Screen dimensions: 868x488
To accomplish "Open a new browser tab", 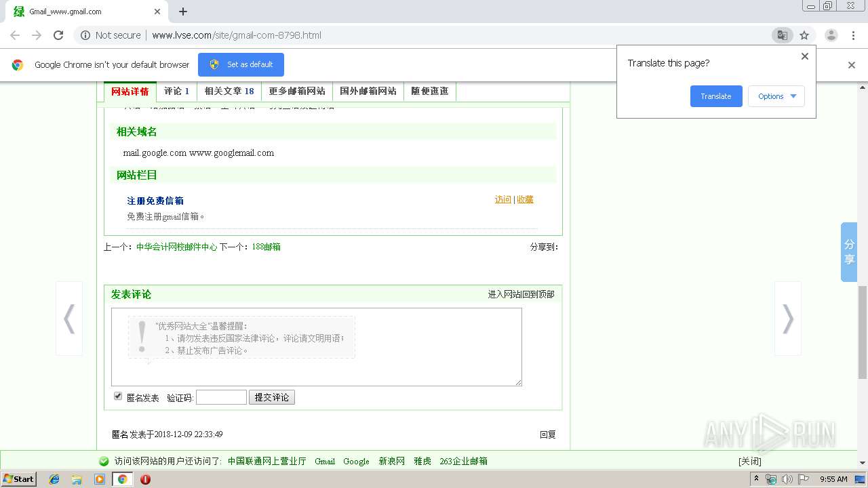I will (183, 12).
